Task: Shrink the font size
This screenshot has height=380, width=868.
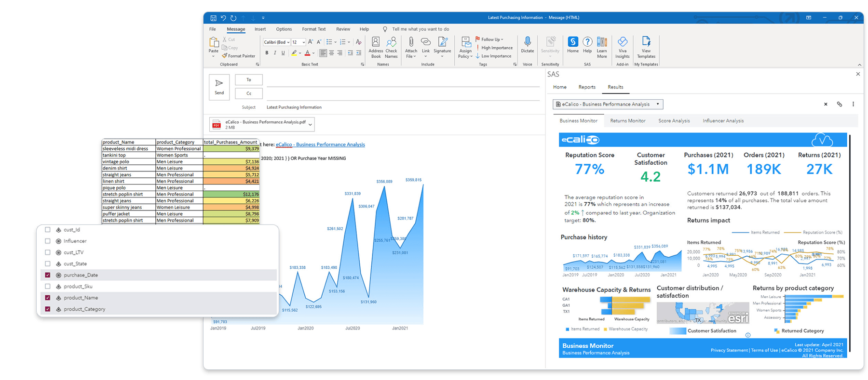Action: pyautogui.click(x=319, y=42)
